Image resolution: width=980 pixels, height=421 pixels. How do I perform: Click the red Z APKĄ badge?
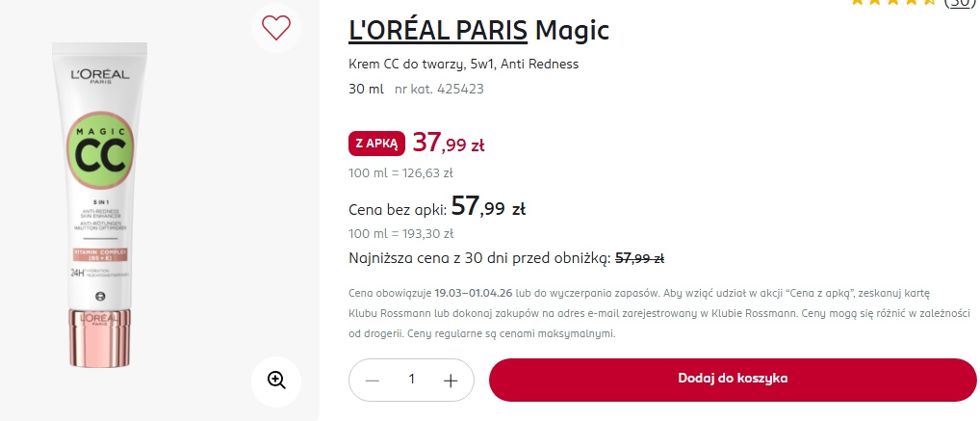[x=376, y=144]
